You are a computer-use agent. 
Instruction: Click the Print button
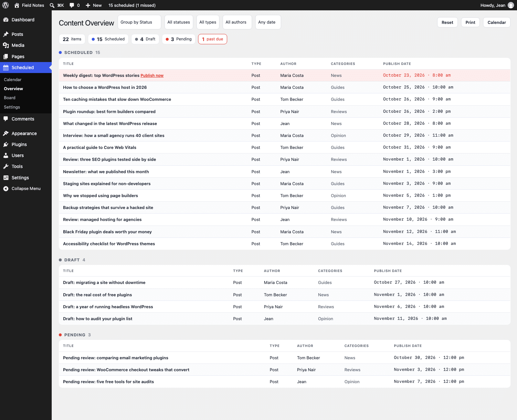(470, 22)
